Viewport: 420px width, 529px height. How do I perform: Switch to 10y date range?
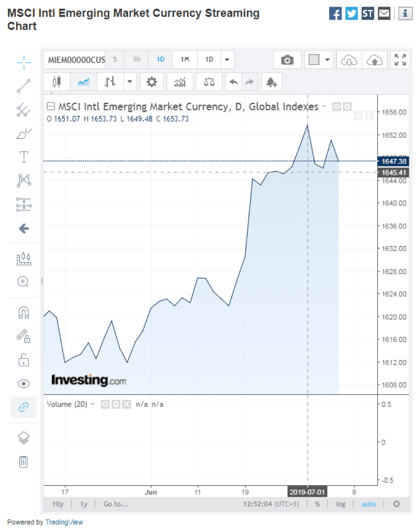[x=58, y=504]
